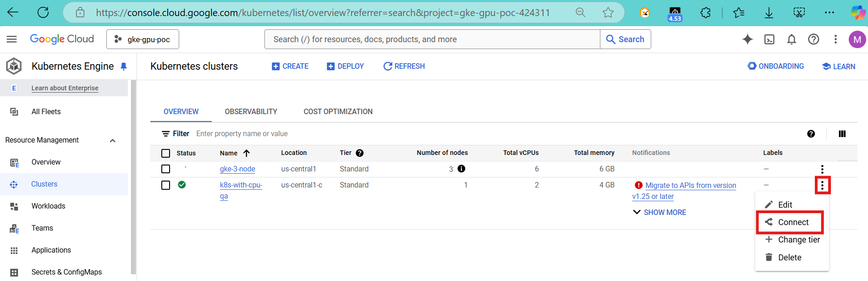Toggle the select-all clusters checkbox
This screenshot has width=868, height=281.
pos(166,153)
